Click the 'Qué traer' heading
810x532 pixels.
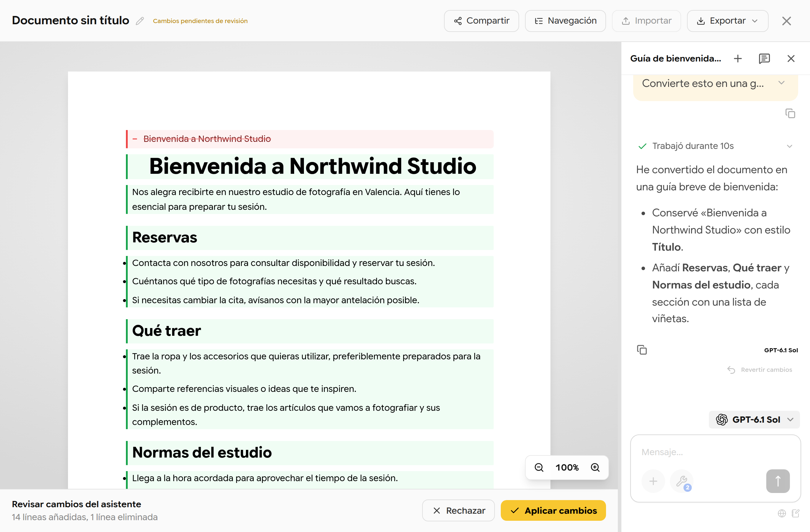tap(166, 331)
